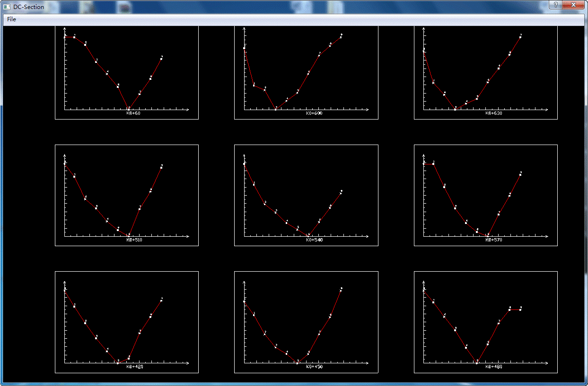Click the K0+630 station label

coord(493,113)
